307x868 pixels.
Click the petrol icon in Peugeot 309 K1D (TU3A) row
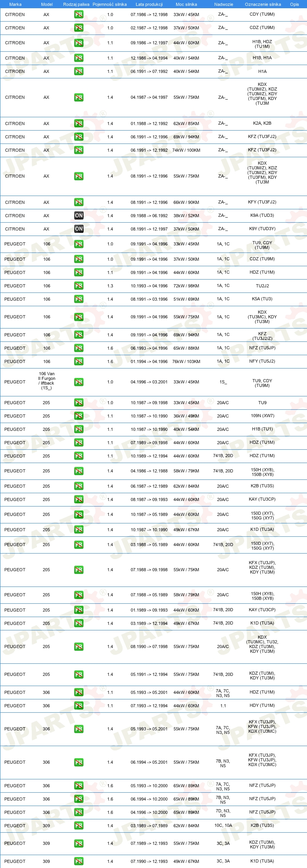79,861
